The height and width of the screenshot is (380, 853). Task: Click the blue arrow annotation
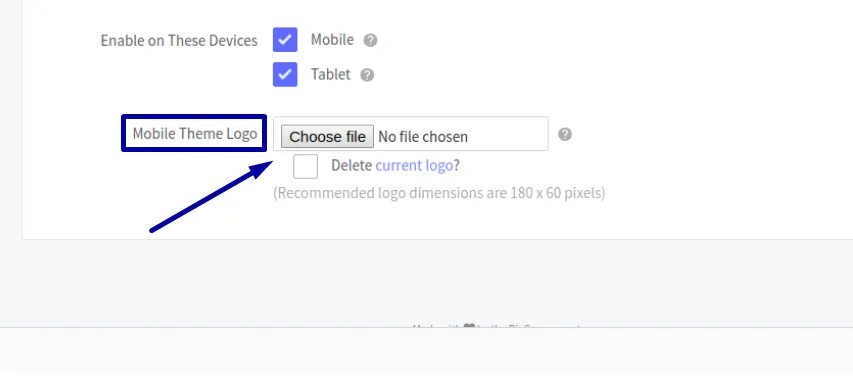pyautogui.click(x=212, y=196)
